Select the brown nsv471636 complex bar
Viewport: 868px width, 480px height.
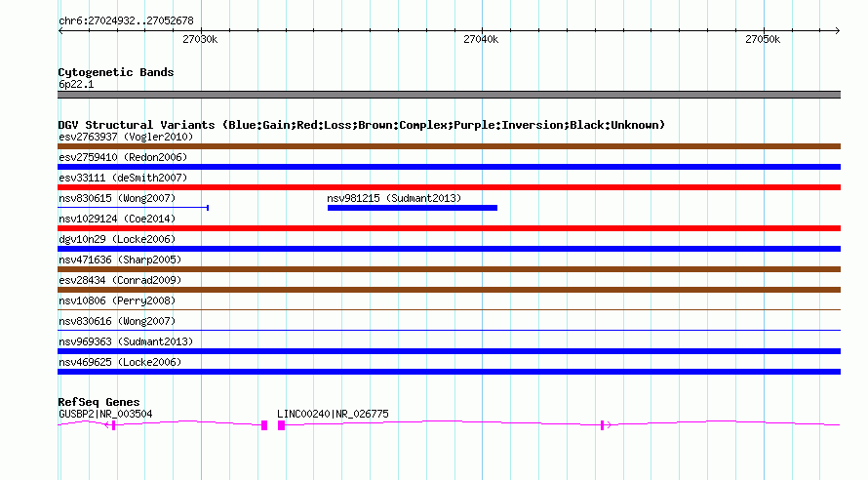pos(449,269)
